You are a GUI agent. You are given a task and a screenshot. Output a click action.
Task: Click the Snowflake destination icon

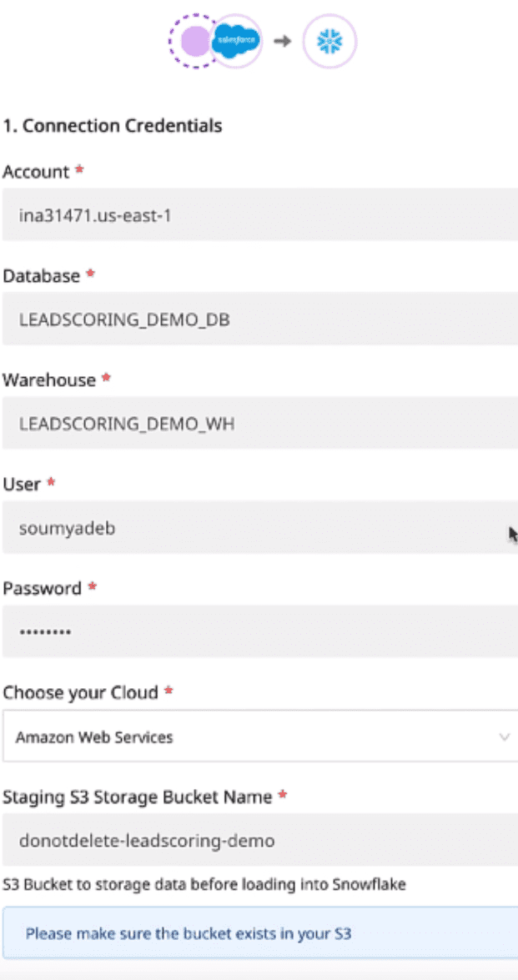tap(329, 41)
